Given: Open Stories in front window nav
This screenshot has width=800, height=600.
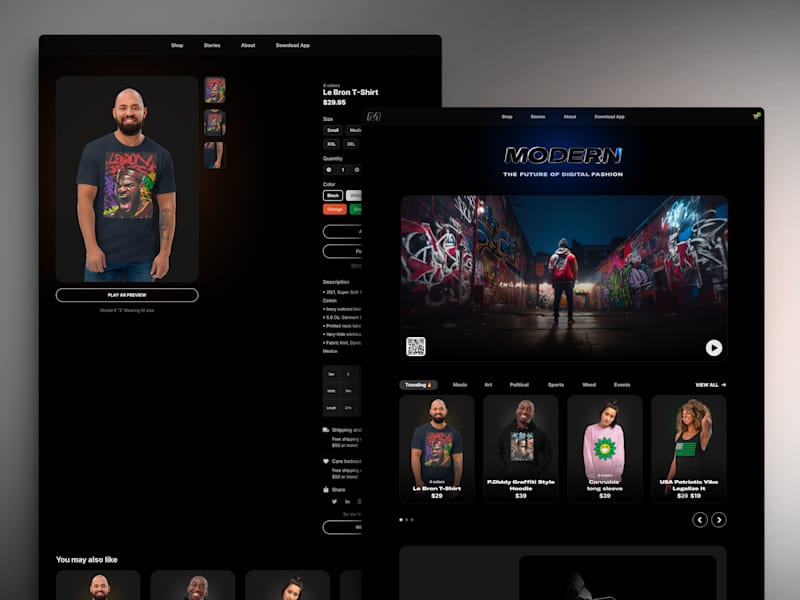Looking at the screenshot, I should pos(537,117).
